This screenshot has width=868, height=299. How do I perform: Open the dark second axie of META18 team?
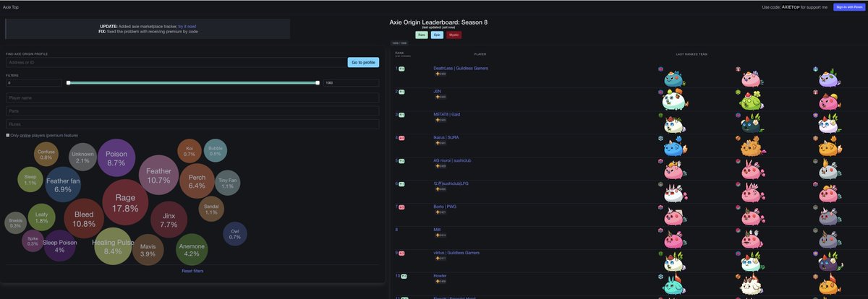click(752, 123)
